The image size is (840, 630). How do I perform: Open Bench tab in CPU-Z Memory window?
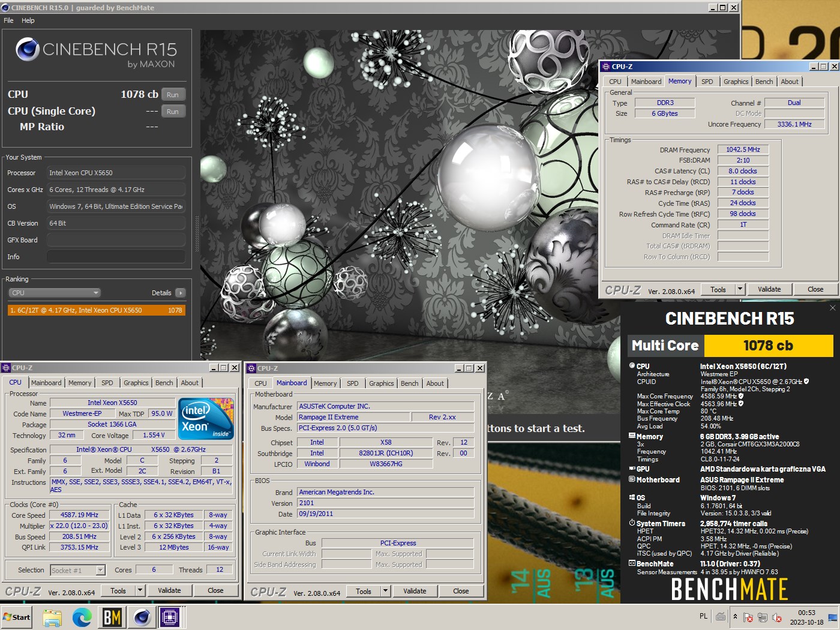click(764, 82)
